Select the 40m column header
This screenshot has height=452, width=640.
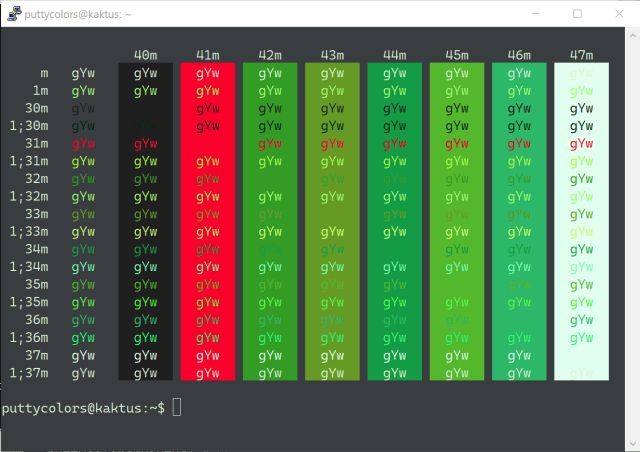(145, 55)
